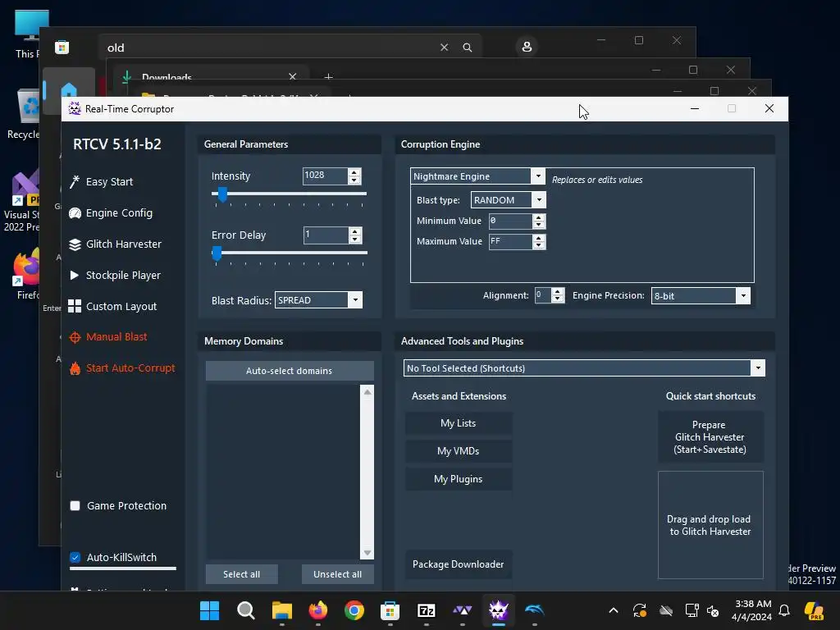Image resolution: width=840 pixels, height=630 pixels.
Task: Open Stockpile Player section
Action: [x=123, y=276]
